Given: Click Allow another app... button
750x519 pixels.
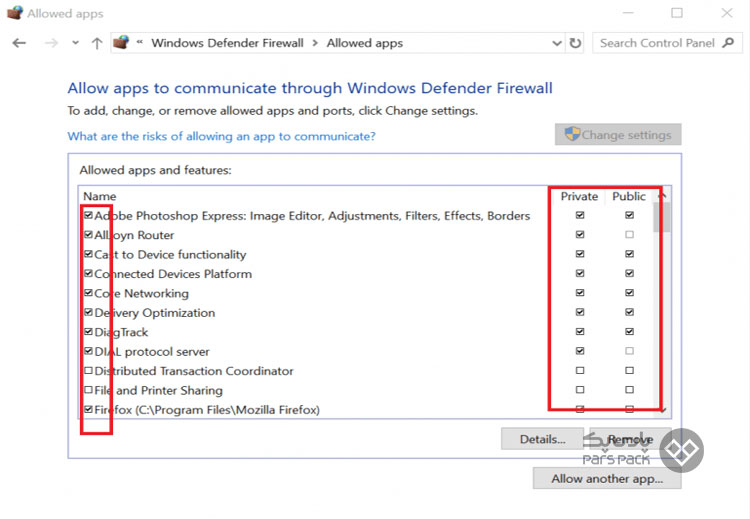Looking at the screenshot, I should [x=607, y=478].
